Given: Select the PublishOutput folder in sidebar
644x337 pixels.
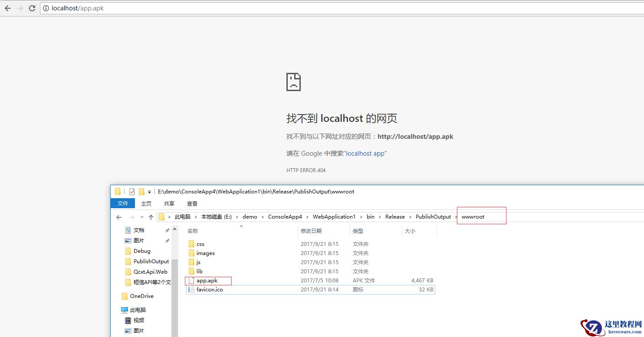Looking at the screenshot, I should tap(151, 262).
